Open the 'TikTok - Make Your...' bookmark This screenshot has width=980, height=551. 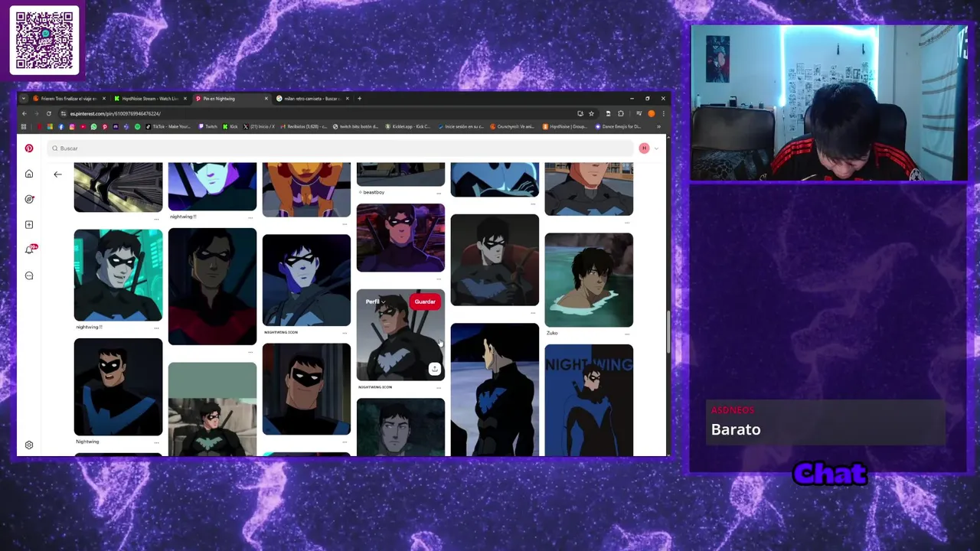coord(167,126)
